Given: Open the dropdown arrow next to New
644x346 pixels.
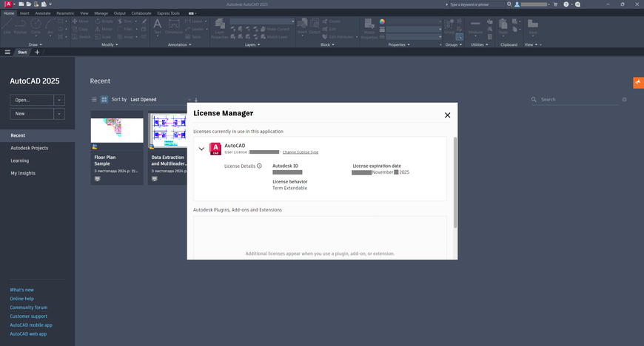Looking at the screenshot, I should pyautogui.click(x=59, y=114).
